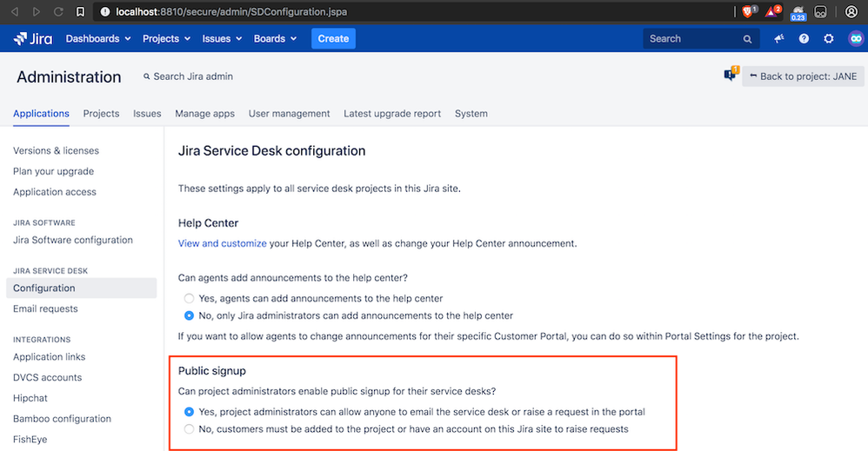Open Application links in sidebar
The height and width of the screenshot is (451, 868).
tap(50, 357)
